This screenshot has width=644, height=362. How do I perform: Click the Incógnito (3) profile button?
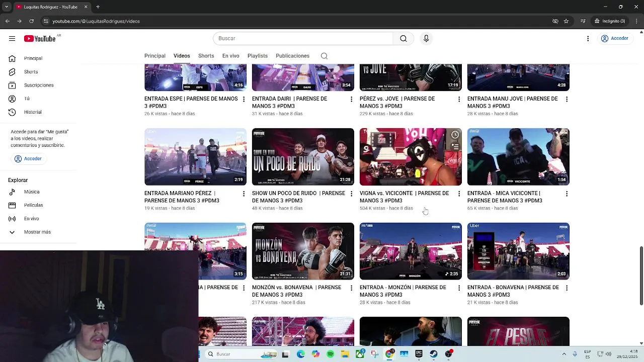(x=609, y=21)
